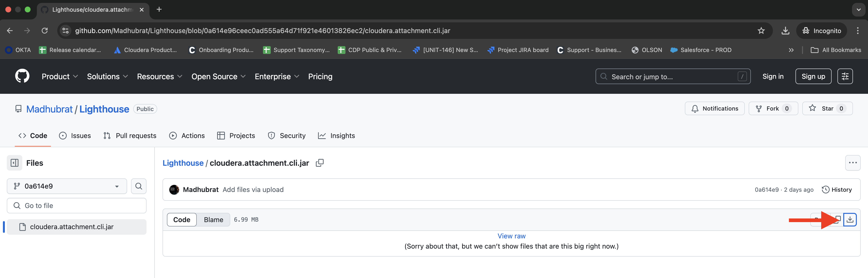Switch to the Blame view
Viewport: 868px width, 278px height.
pyautogui.click(x=213, y=219)
